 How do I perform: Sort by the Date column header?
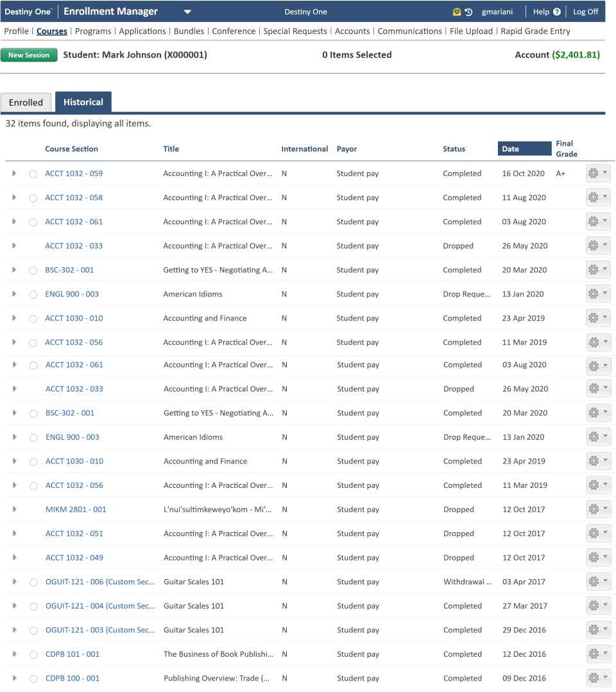(x=524, y=149)
